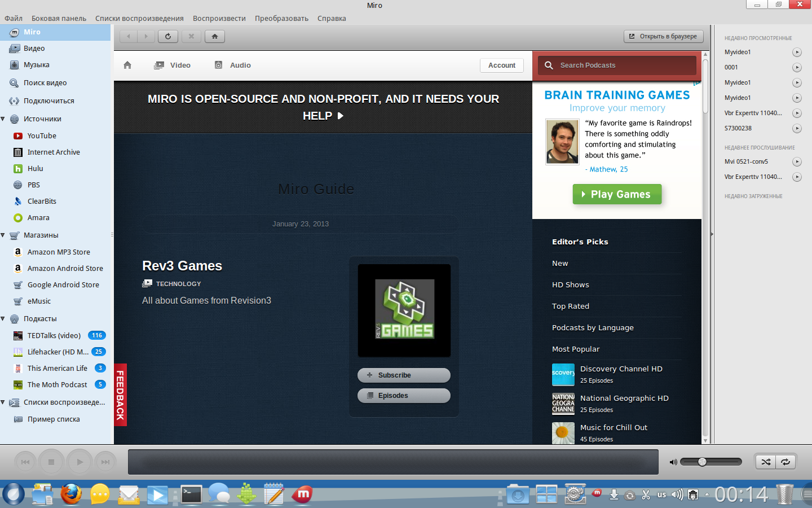Screen dimensions: 812x508
Task: Select The Moth Podcast feed
Action: [56, 385]
